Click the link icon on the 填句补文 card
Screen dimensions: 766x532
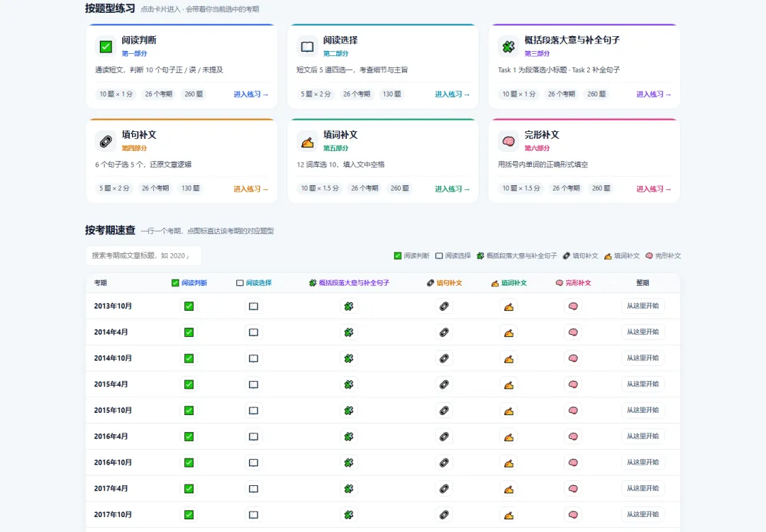(x=106, y=141)
